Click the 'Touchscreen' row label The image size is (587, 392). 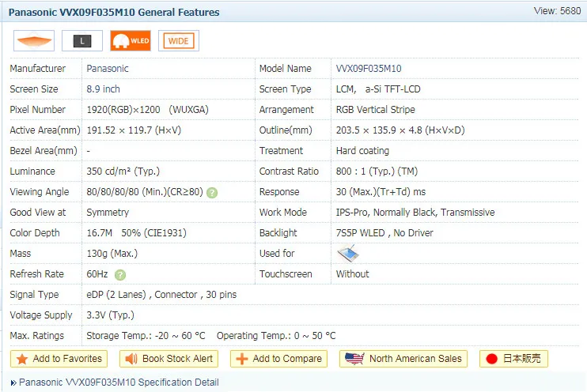(286, 274)
